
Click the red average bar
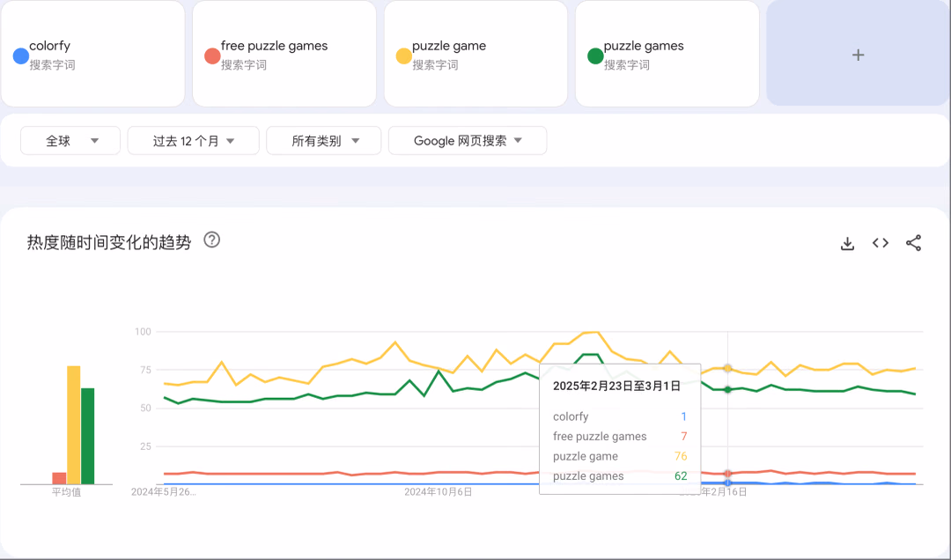point(60,478)
